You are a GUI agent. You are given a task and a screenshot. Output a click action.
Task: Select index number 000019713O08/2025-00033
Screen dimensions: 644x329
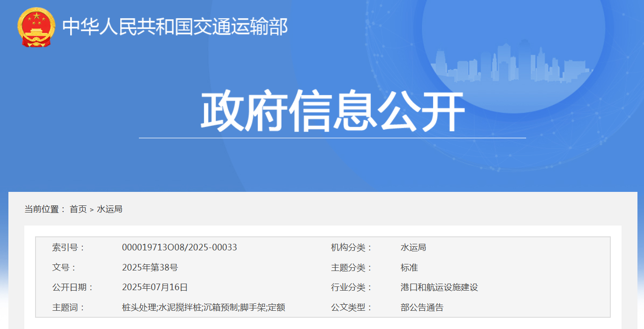click(180, 248)
